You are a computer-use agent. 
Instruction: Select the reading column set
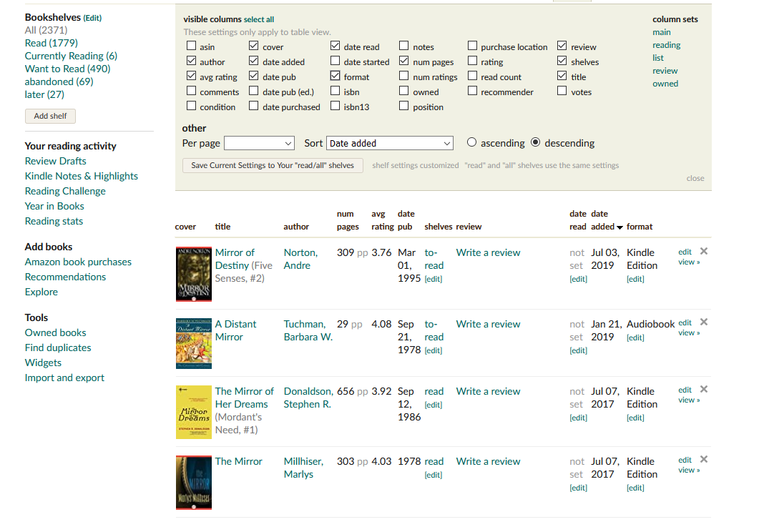[666, 45]
